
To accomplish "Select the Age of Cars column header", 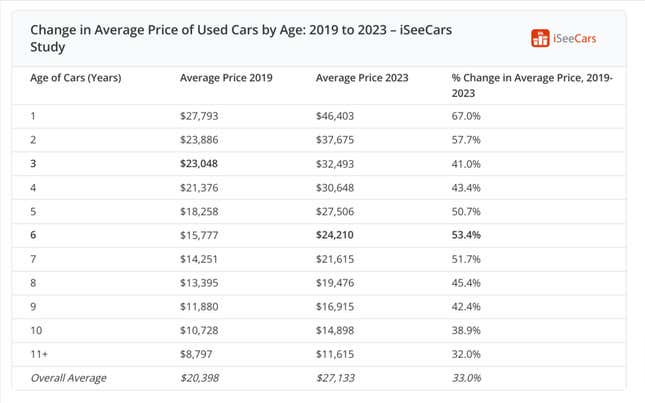I will coord(75,78).
